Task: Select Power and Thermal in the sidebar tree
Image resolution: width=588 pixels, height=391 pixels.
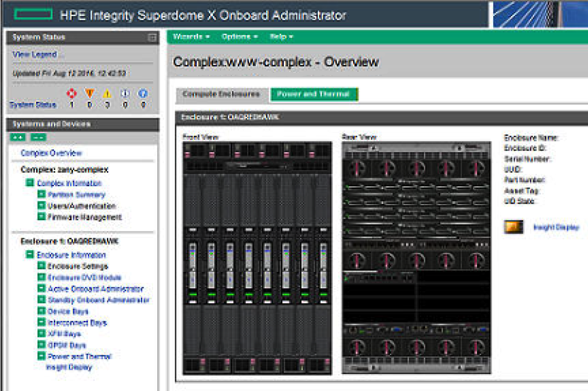Action: (x=79, y=357)
